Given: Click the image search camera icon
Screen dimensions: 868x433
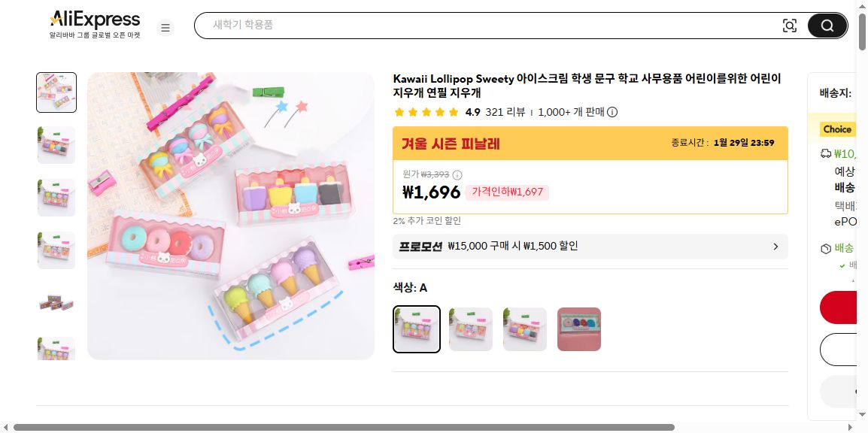Looking at the screenshot, I should click(x=789, y=26).
